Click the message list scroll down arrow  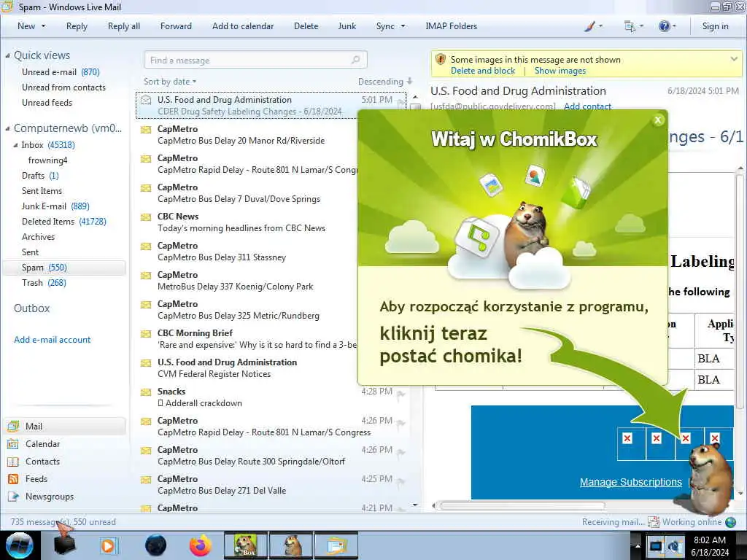[415, 505]
